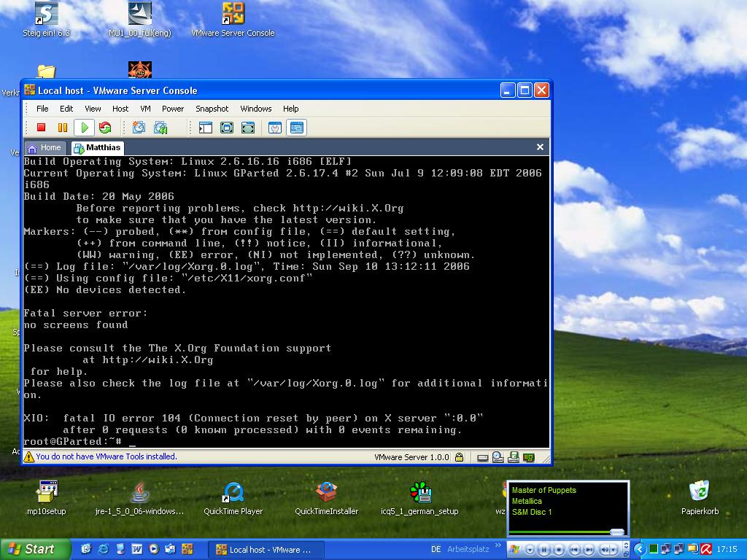The image size is (747, 560).
Task: Open the File menu
Action: pyautogui.click(x=42, y=109)
